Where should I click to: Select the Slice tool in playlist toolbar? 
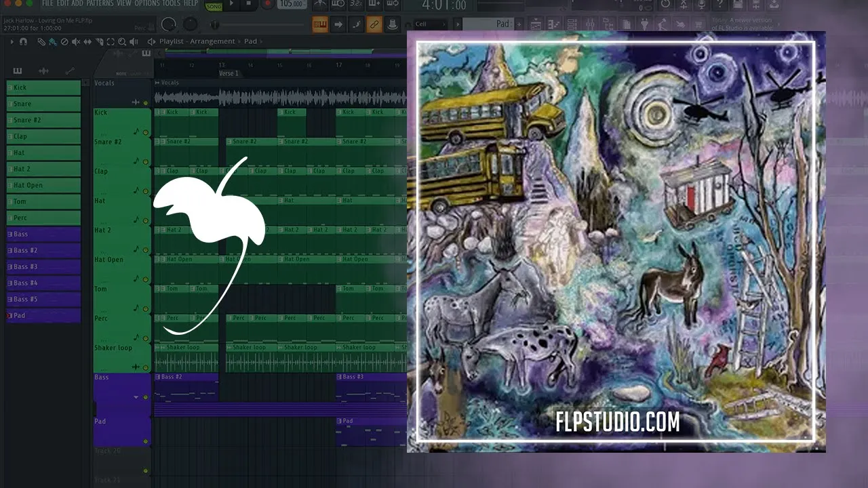[x=99, y=41]
